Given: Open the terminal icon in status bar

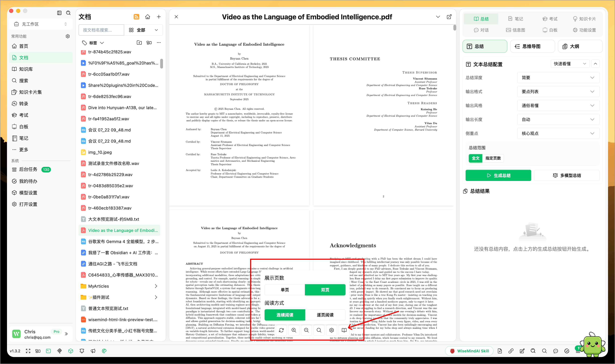Looking at the screenshot, I should coord(48,351).
